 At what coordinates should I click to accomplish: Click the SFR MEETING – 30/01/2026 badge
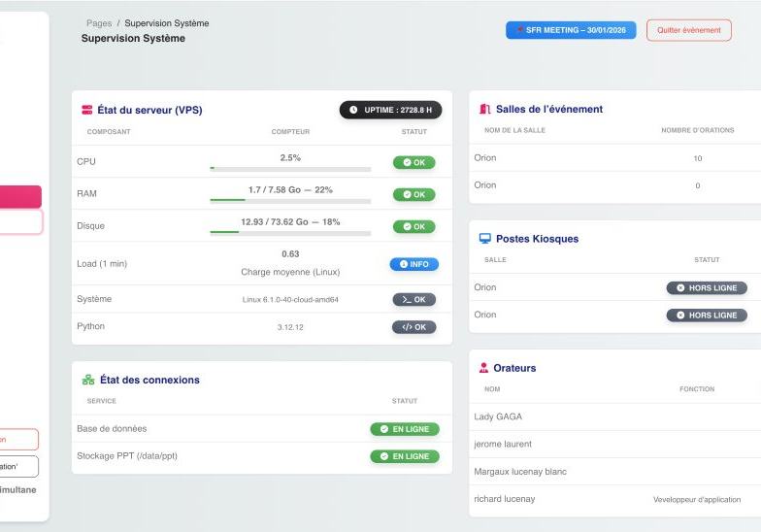(571, 30)
